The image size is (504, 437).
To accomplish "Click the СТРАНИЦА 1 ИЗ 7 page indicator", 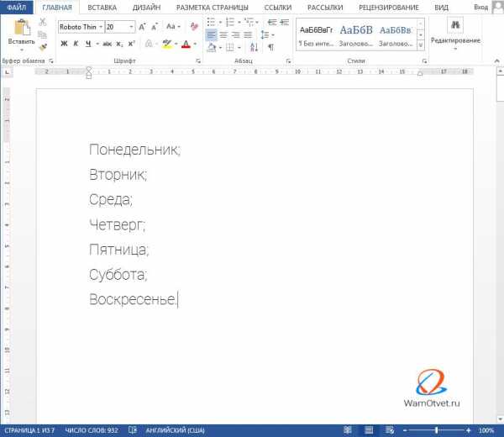I will click(x=29, y=430).
